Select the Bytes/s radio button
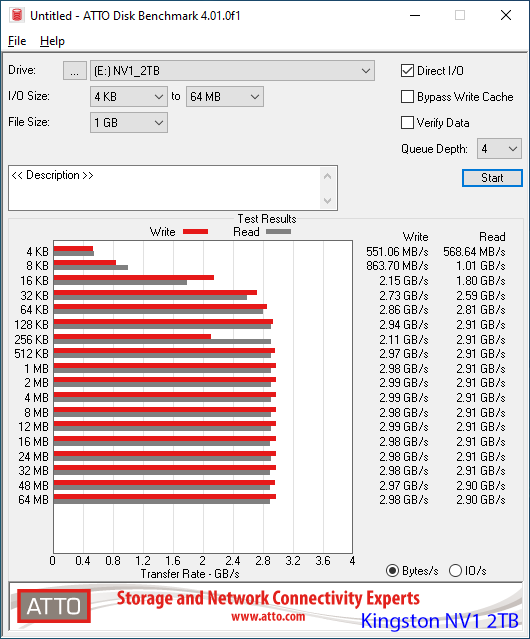The height and width of the screenshot is (639, 530). click(392, 571)
